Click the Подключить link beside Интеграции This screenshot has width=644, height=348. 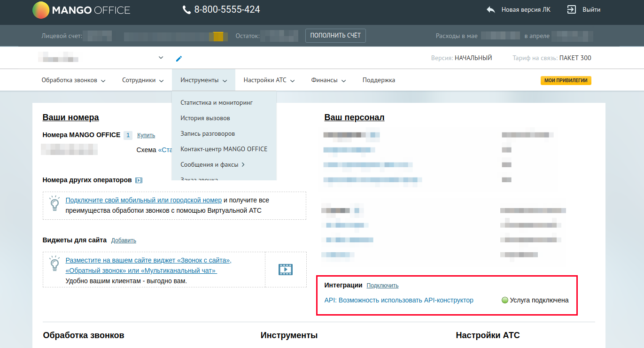click(382, 286)
